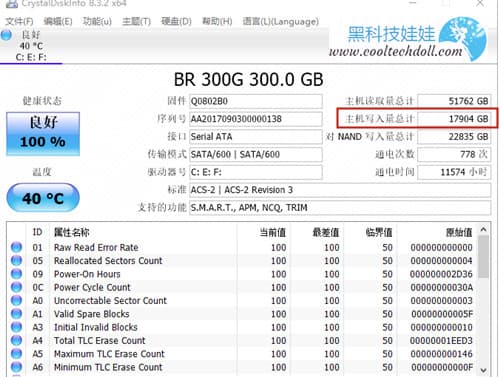
Task: Click the ID column header
Action: tap(37, 232)
